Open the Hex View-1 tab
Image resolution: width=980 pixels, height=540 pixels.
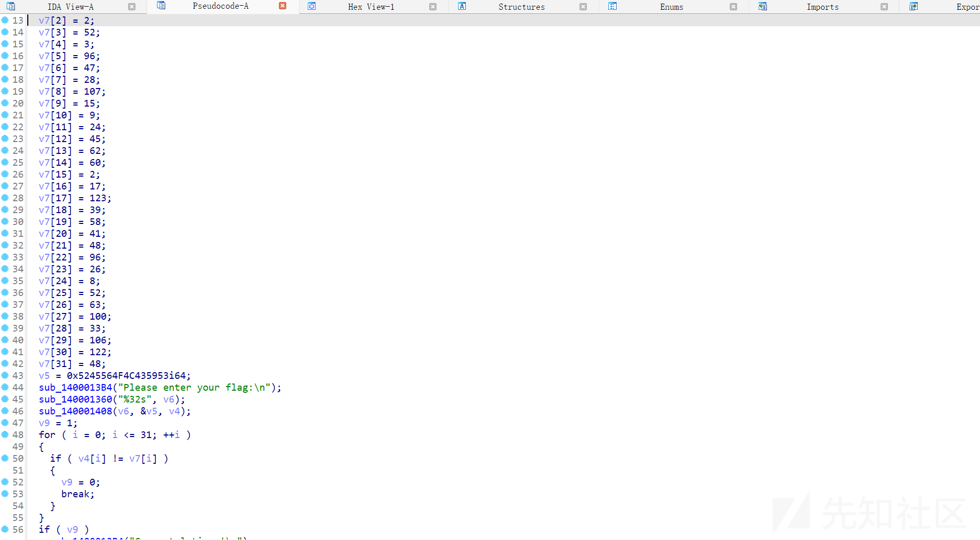click(x=371, y=7)
